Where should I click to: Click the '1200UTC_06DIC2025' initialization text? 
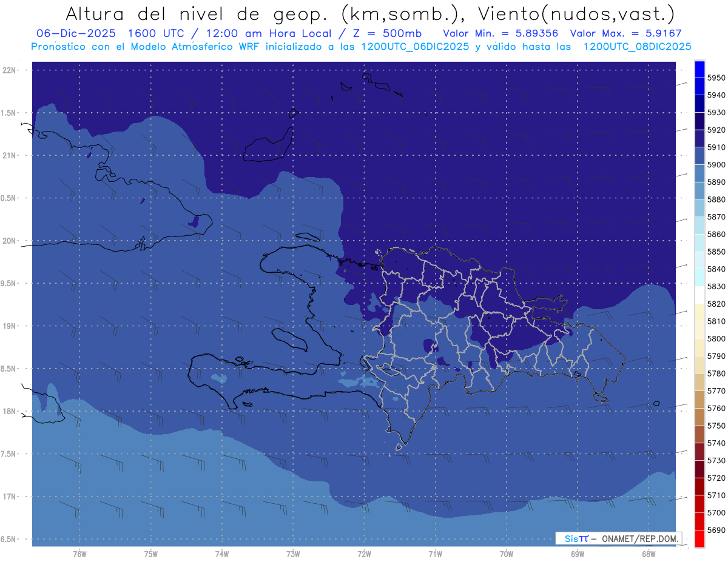pyautogui.click(x=414, y=47)
